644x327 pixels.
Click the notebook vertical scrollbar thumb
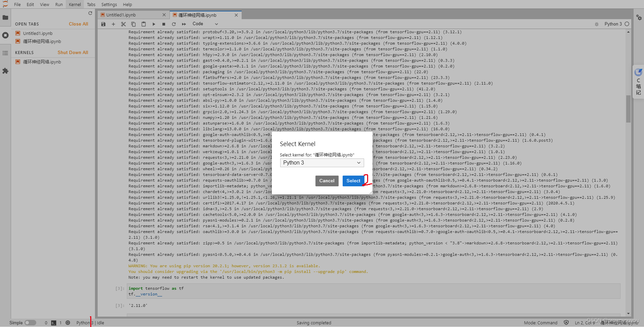click(628, 109)
